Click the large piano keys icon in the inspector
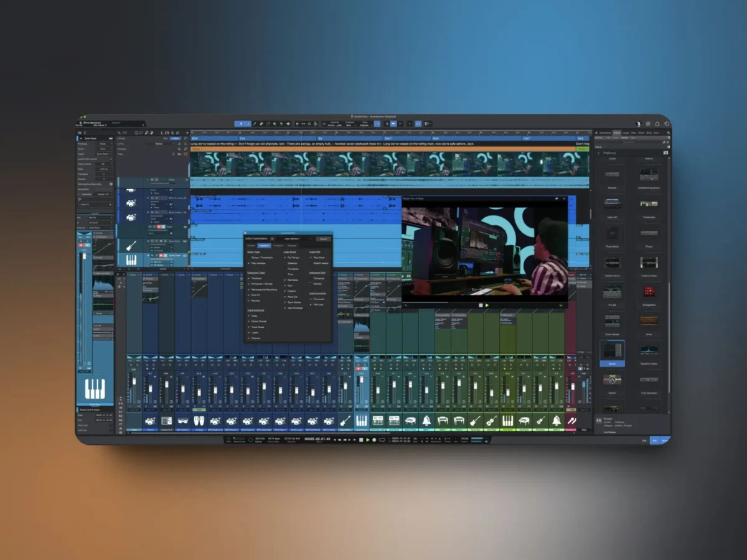This screenshot has width=747, height=560. [95, 389]
